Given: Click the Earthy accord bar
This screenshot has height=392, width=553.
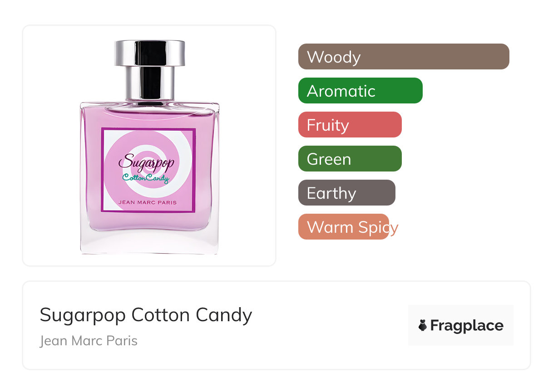Looking at the screenshot, I should pos(347,192).
